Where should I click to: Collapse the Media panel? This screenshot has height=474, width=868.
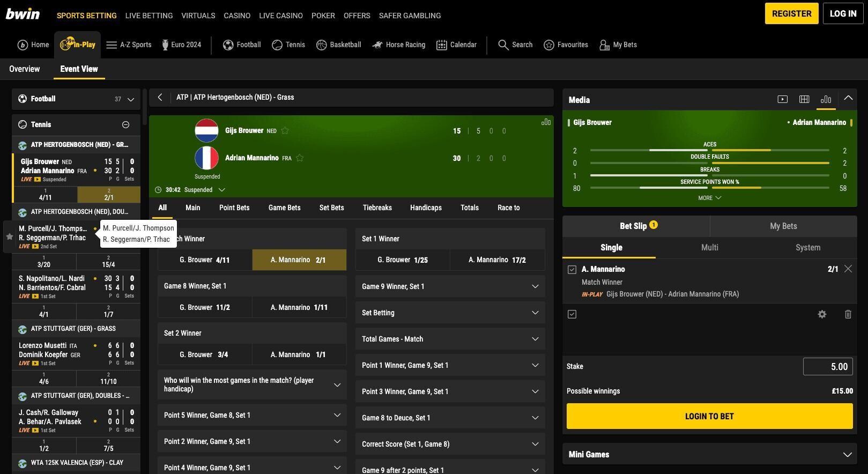(x=848, y=98)
